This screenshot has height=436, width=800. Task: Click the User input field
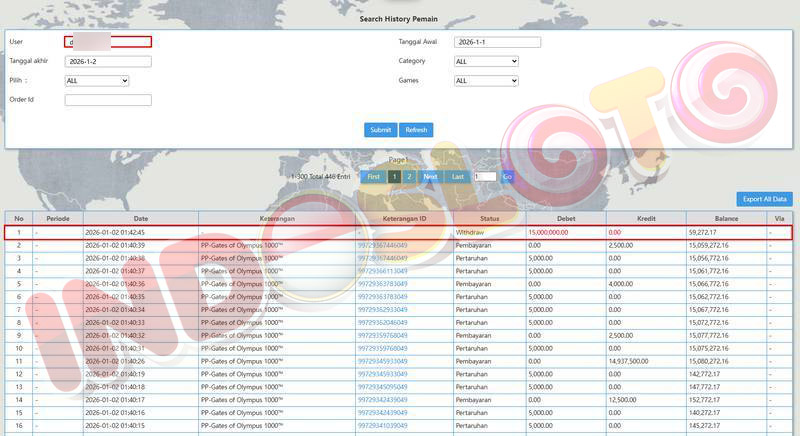[x=108, y=42]
